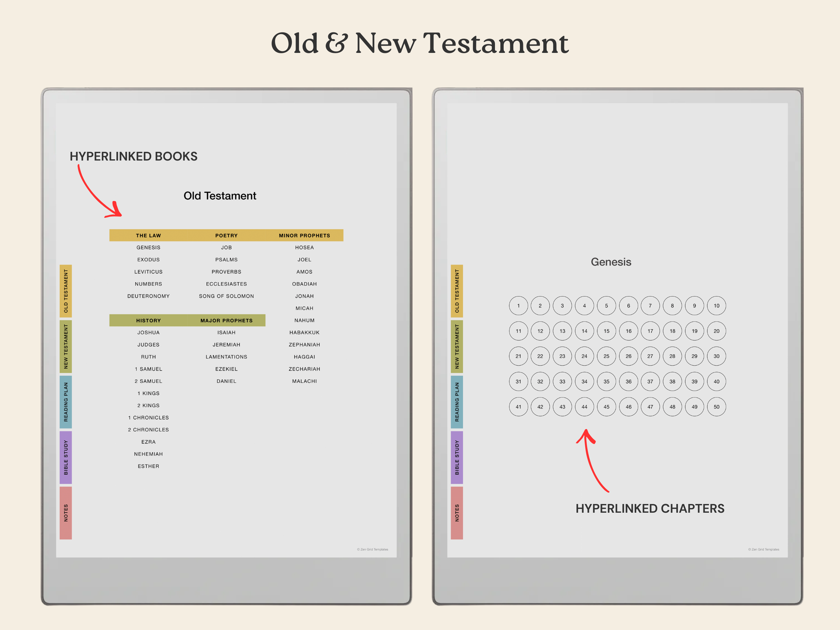Viewport: 840px width, 630px height.
Task: Switch to Reading Plan tab on left tablet
Action: pyautogui.click(x=66, y=402)
